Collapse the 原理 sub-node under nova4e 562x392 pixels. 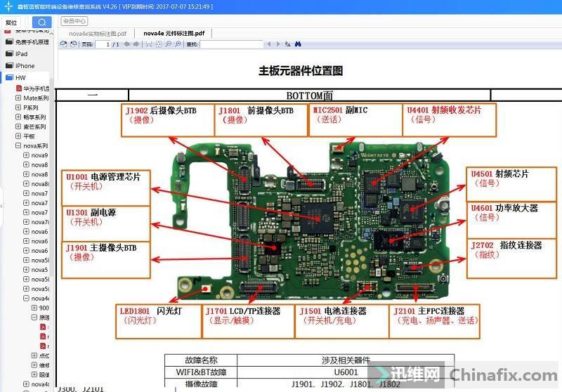(x=34, y=318)
